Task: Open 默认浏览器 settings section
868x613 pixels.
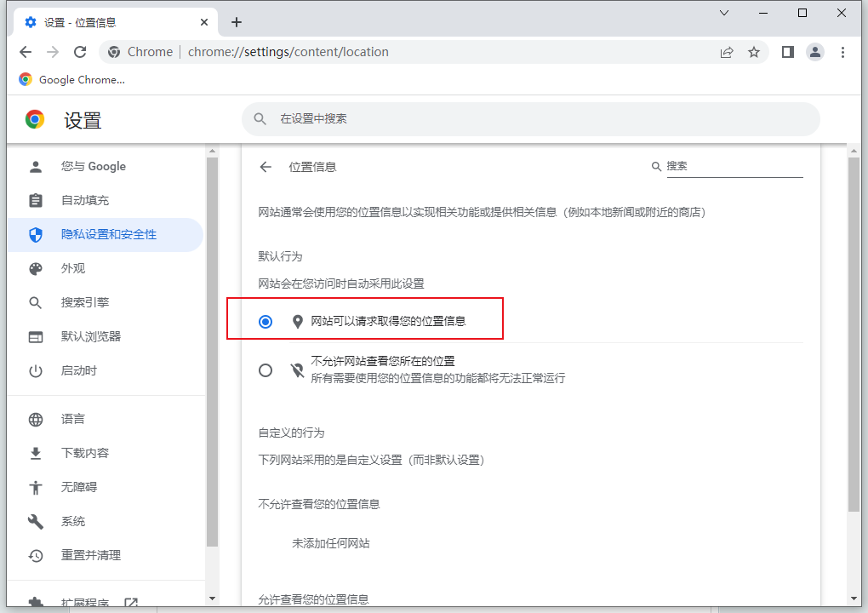Action: (x=106, y=336)
